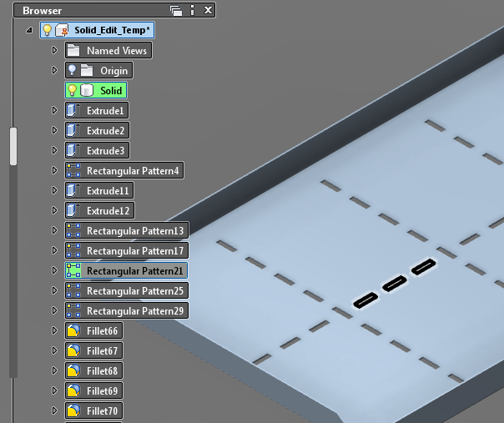Toggle visibility lightbulb of Solid_Edit_Temp
Viewport: 504px width, 423px height.
[48, 30]
